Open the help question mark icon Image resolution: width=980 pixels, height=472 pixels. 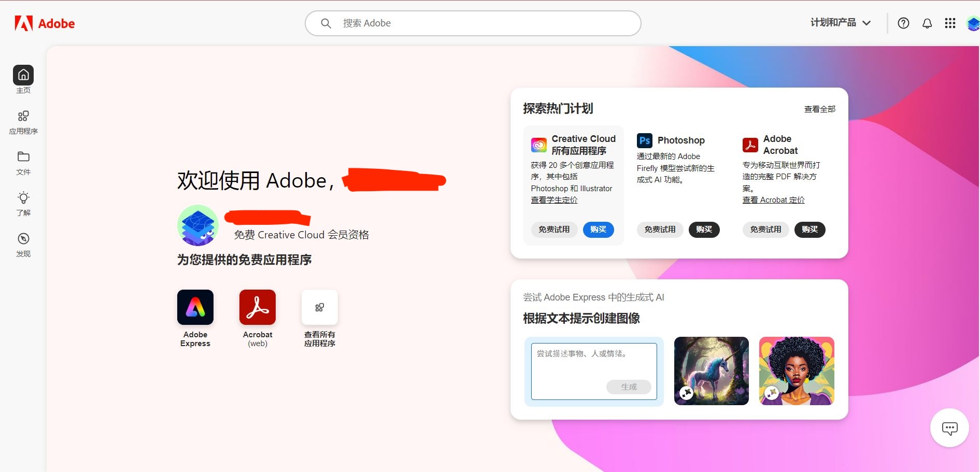(903, 23)
